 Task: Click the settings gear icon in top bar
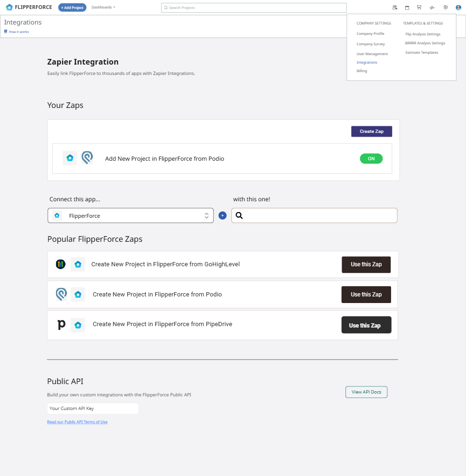tap(445, 7)
